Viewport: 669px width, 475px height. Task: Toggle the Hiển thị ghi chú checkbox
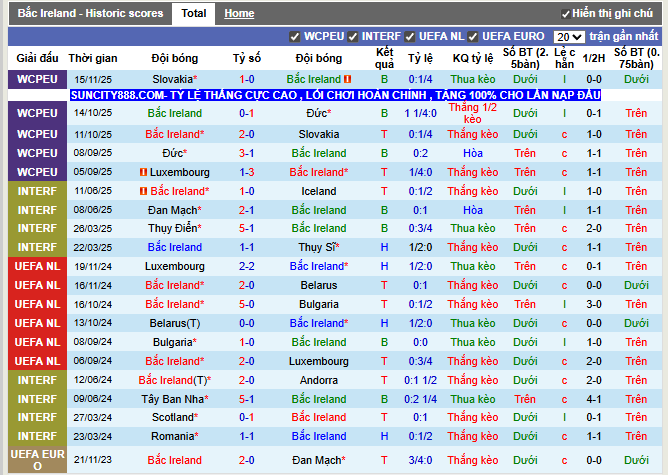click(x=565, y=13)
